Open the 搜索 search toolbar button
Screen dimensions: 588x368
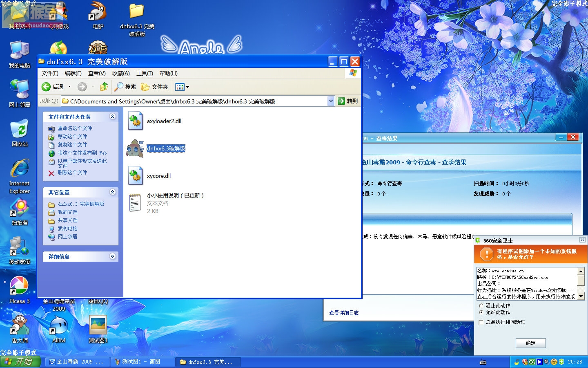(125, 87)
